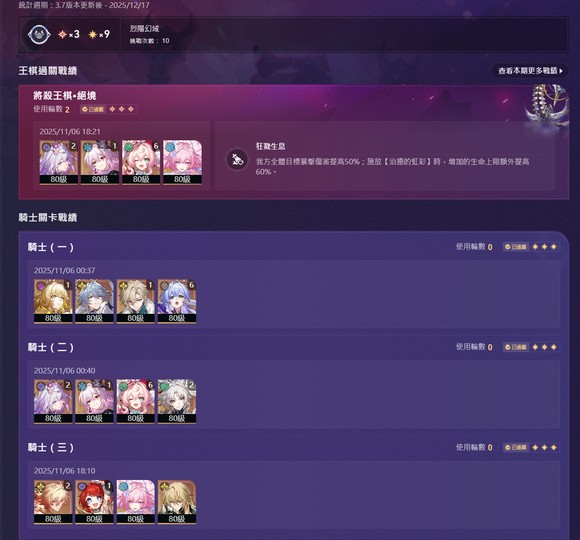This screenshot has height=540, width=580.
Task: Select the third character in 騎士(二) team
Action: tap(135, 401)
